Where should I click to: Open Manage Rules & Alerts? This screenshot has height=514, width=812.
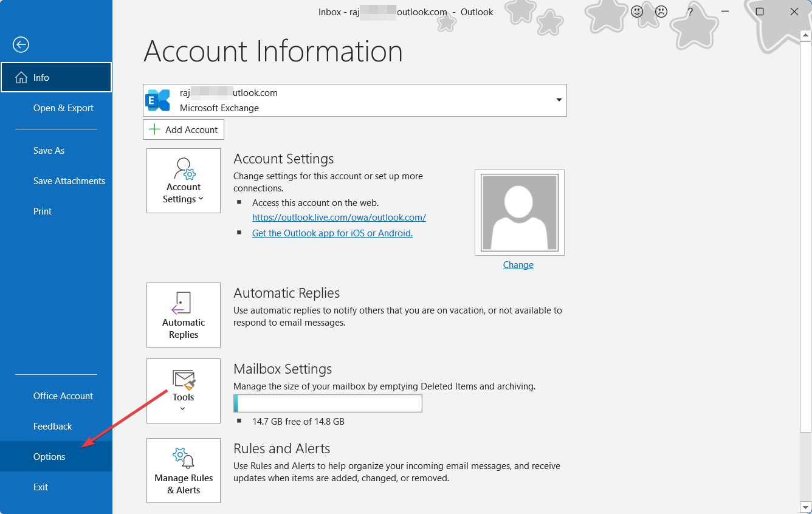184,470
